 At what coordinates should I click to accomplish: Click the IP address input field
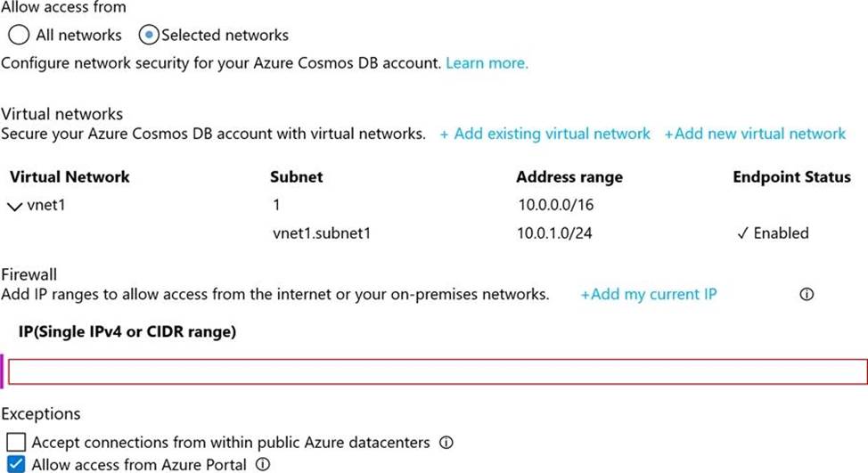pyautogui.click(x=437, y=371)
